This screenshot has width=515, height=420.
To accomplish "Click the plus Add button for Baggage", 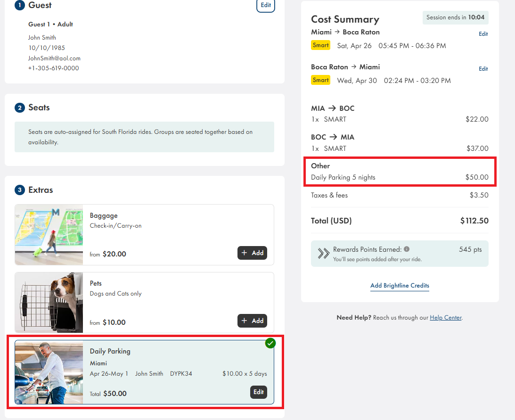I will 252,253.
